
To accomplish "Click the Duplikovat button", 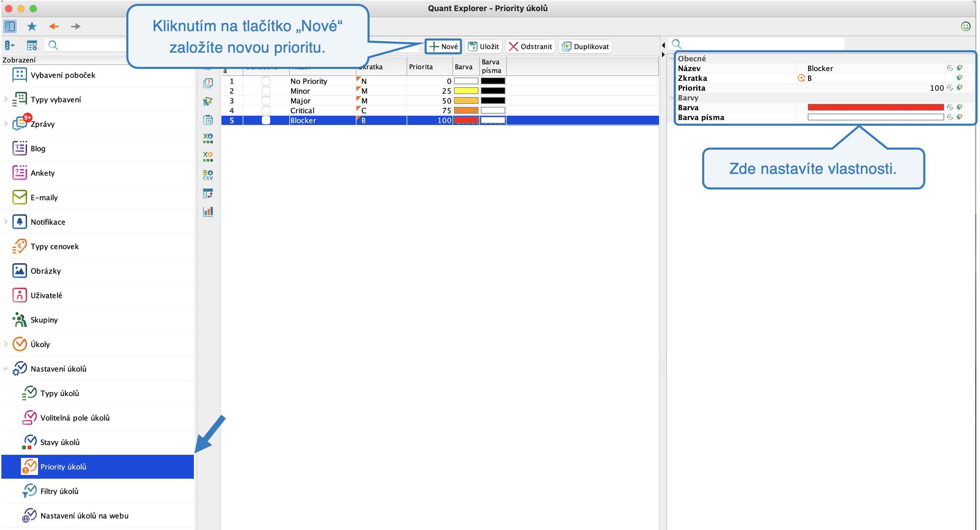I will tap(586, 46).
